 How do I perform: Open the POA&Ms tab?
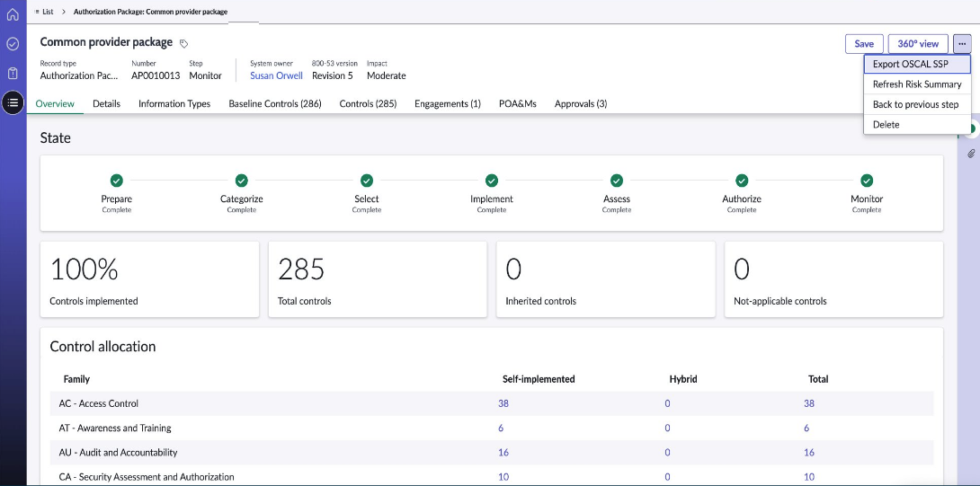coord(518,103)
